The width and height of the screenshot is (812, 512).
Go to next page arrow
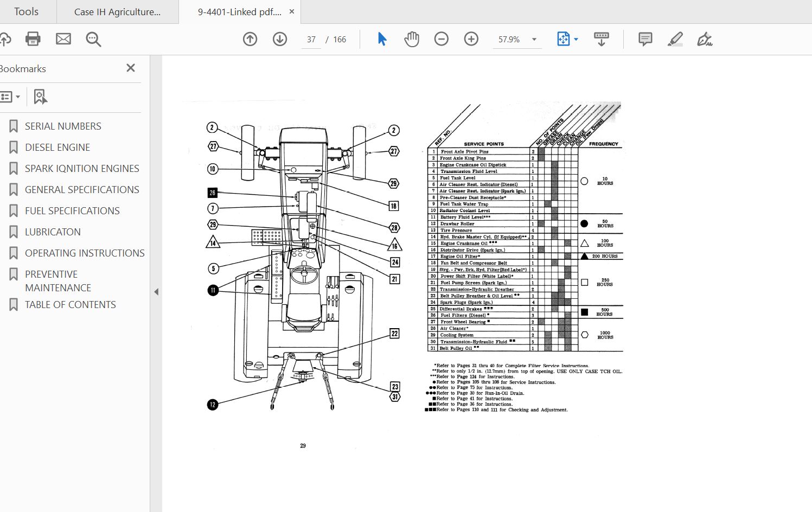click(280, 39)
